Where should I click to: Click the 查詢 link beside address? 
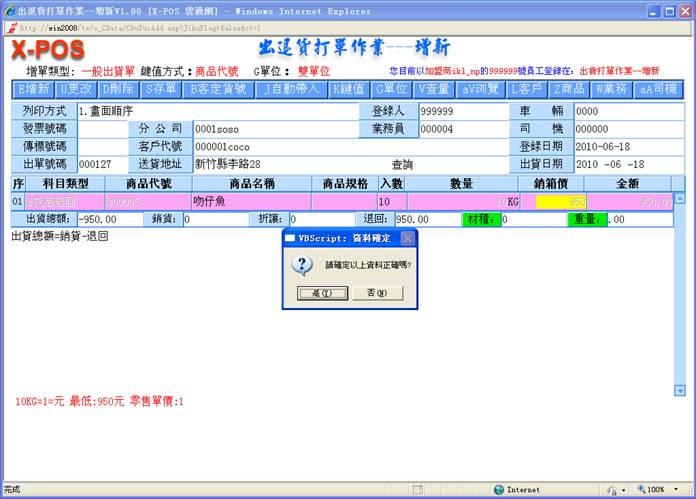(x=402, y=164)
